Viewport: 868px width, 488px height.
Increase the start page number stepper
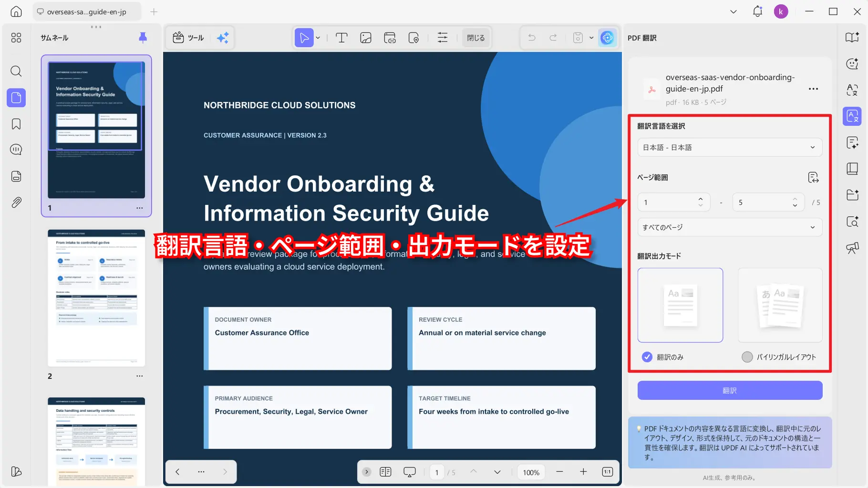click(701, 199)
